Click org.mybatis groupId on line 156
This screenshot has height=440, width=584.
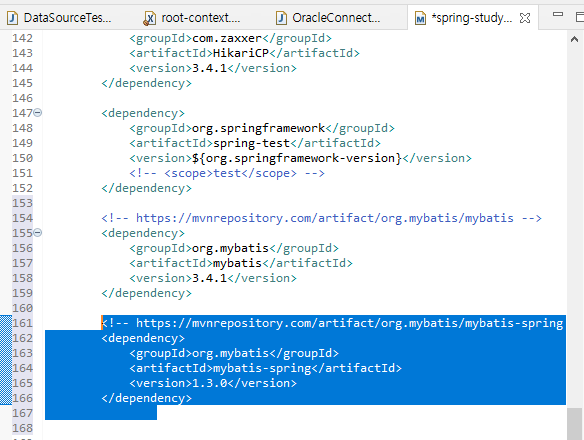coord(230,248)
